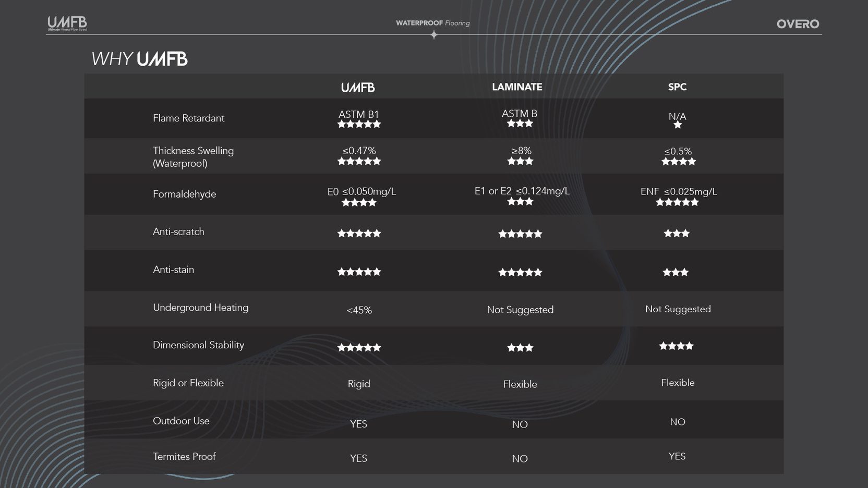This screenshot has width=868, height=488.
Task: Select the LAMINATE column header
Action: (x=517, y=87)
